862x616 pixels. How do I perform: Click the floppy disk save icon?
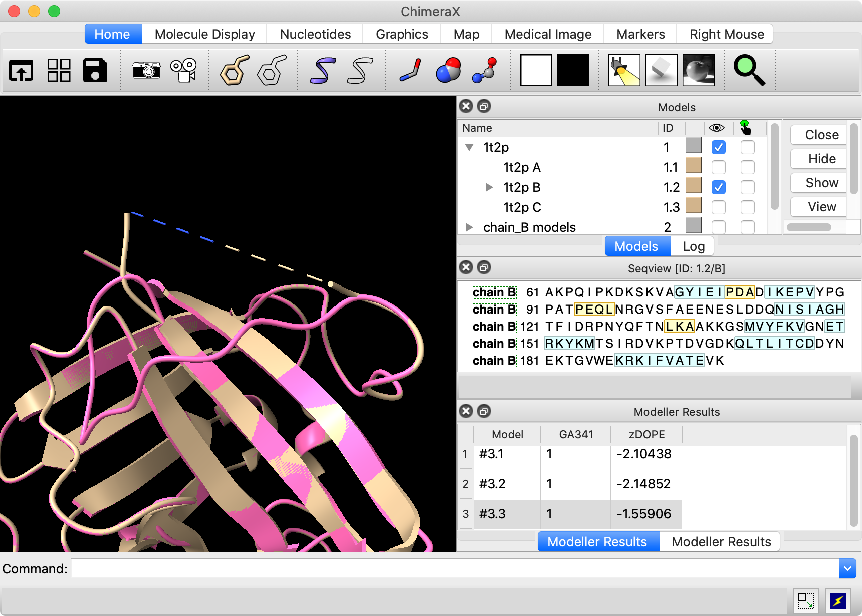pyautogui.click(x=95, y=70)
